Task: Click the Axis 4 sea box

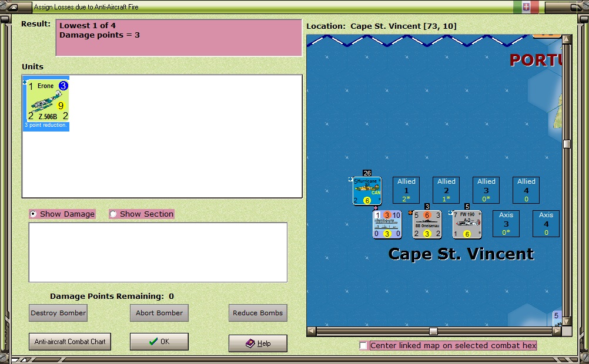Action: click(x=546, y=224)
